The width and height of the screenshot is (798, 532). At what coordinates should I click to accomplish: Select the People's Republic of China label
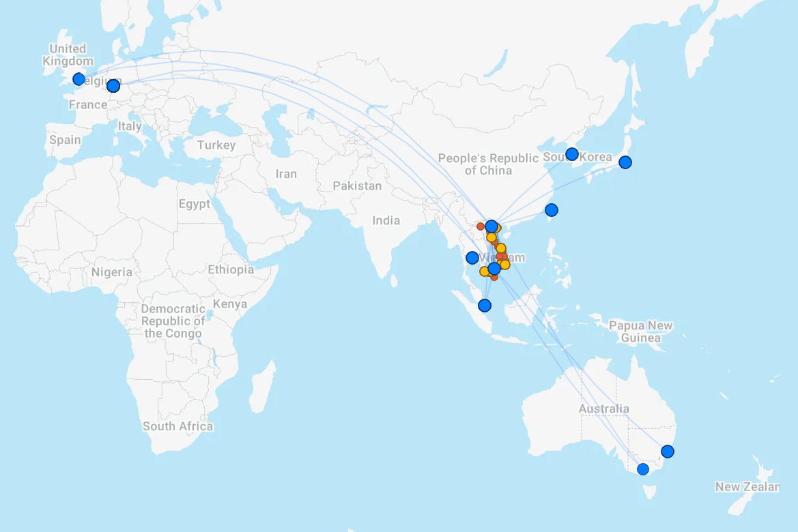click(x=488, y=164)
